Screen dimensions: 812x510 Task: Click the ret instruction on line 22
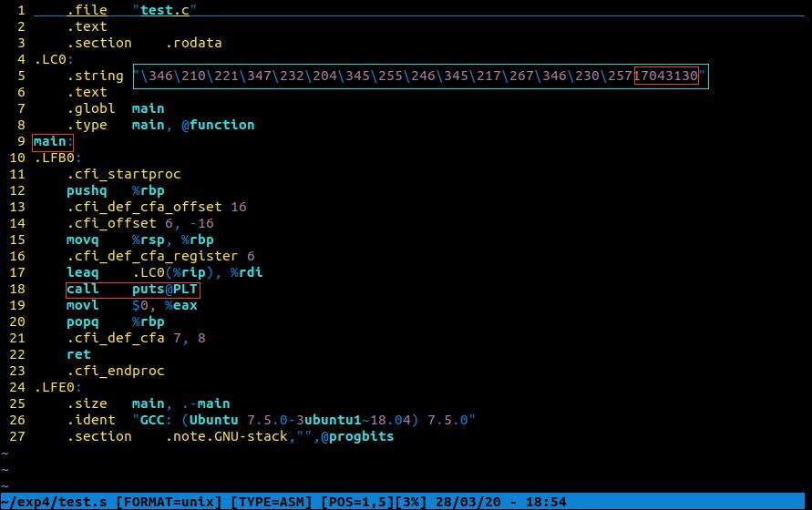78,354
